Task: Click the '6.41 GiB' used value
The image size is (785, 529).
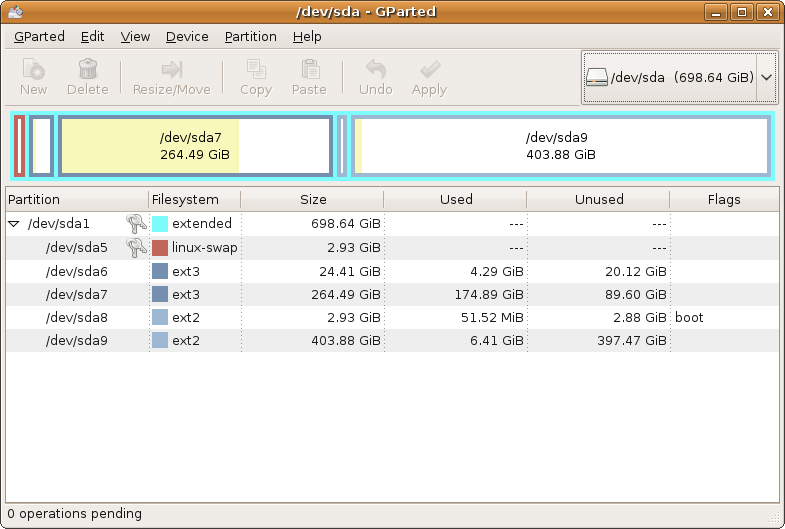Action: pyautogui.click(x=497, y=340)
